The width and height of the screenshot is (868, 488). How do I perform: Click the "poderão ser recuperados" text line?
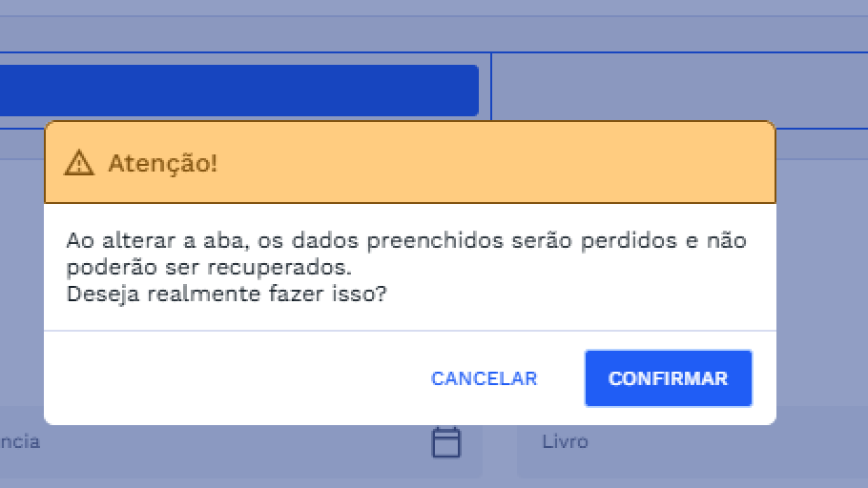tap(209, 267)
